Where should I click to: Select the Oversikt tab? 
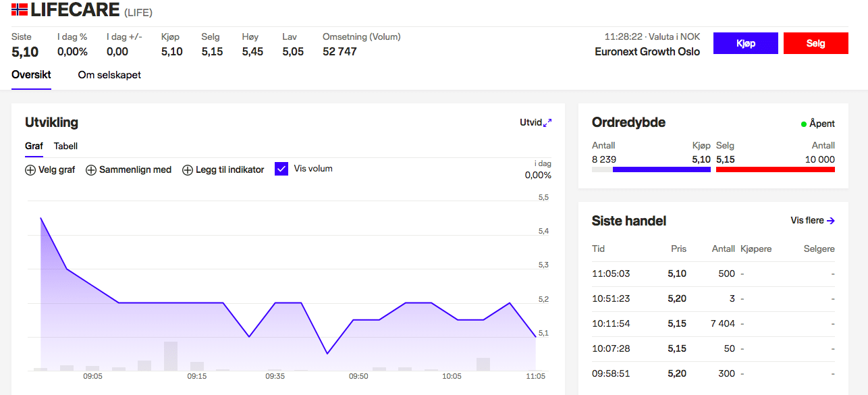pyautogui.click(x=31, y=75)
